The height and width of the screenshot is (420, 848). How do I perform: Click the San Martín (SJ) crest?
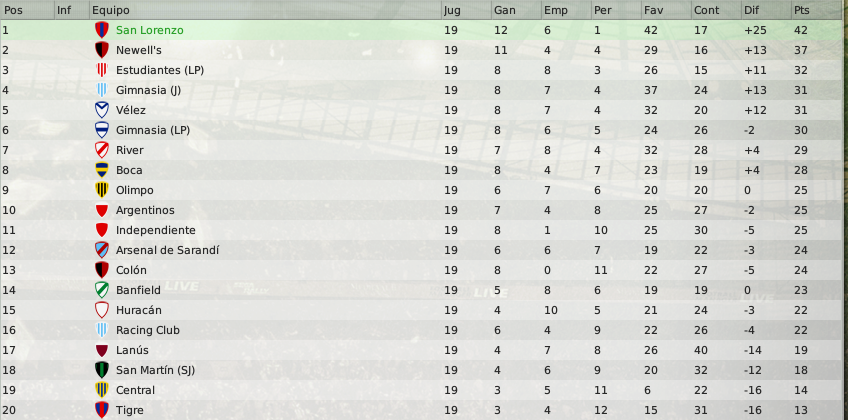[101, 370]
